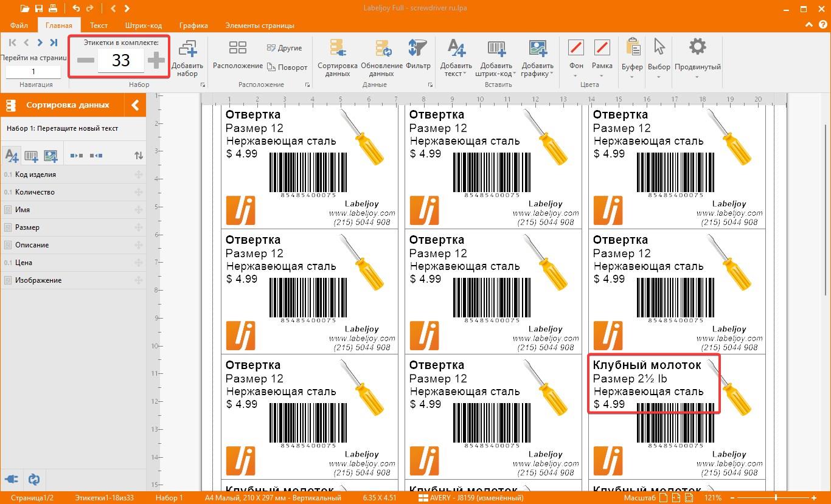Select the Количество field
The height and width of the screenshot is (504, 831).
click(x=73, y=192)
